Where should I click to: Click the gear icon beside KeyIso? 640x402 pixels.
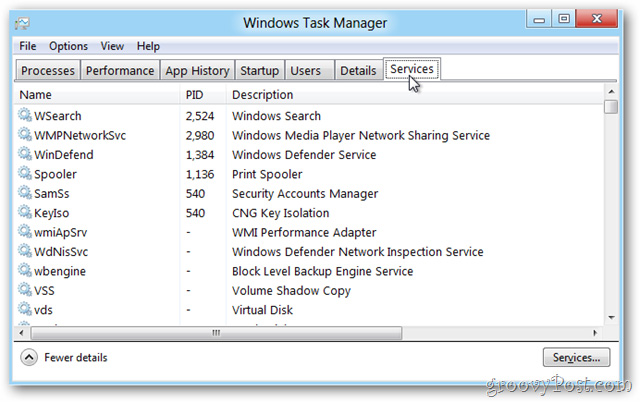coord(24,212)
